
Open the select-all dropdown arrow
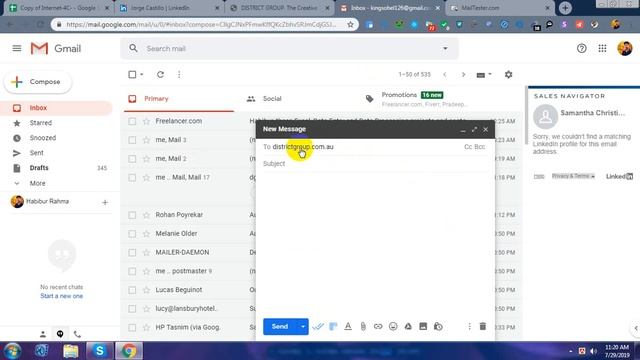pyautogui.click(x=142, y=75)
